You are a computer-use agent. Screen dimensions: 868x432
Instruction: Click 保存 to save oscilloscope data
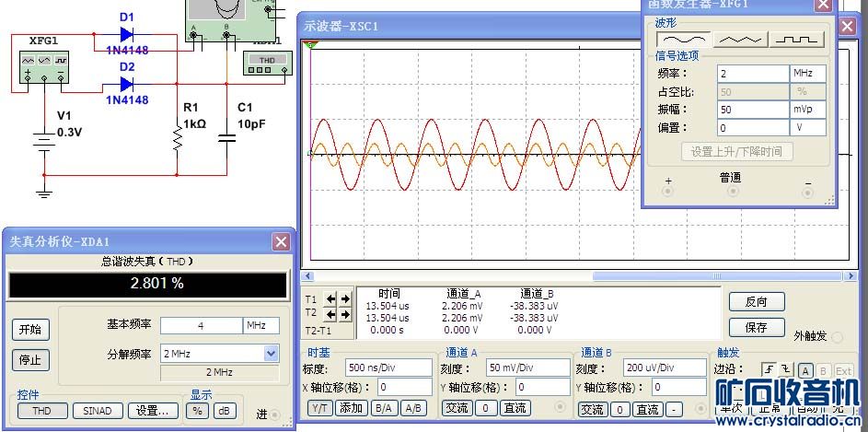757,327
